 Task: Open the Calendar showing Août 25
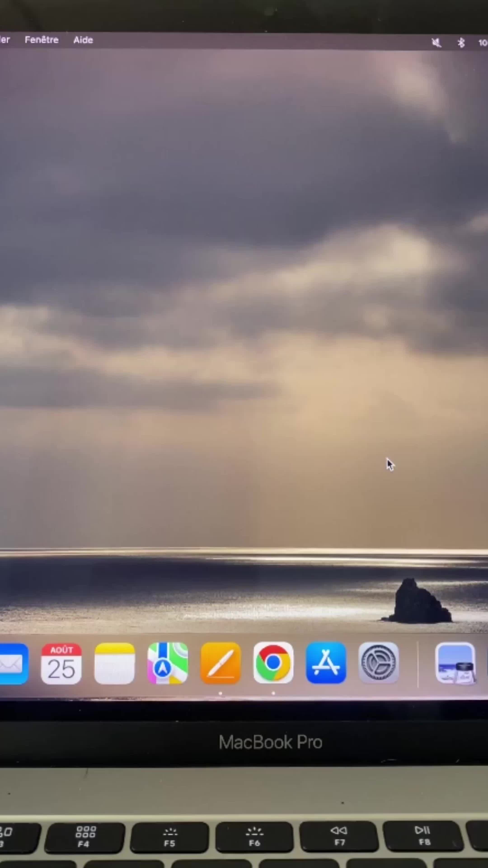(61, 664)
